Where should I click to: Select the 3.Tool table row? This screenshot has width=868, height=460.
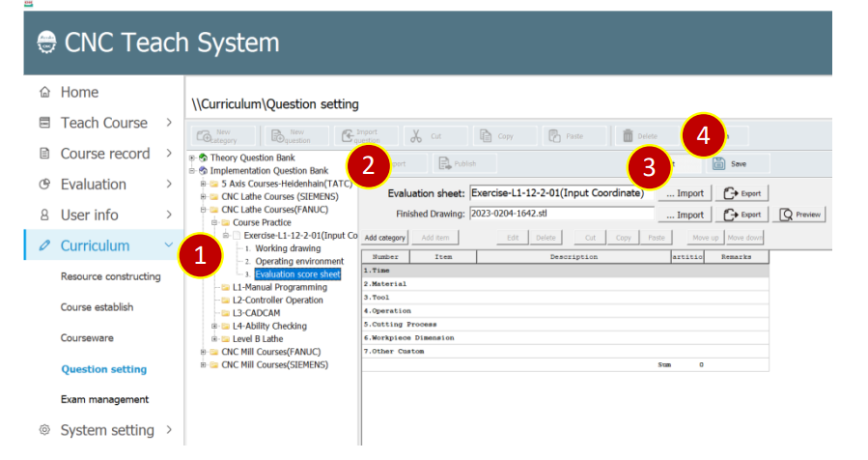pos(565,298)
